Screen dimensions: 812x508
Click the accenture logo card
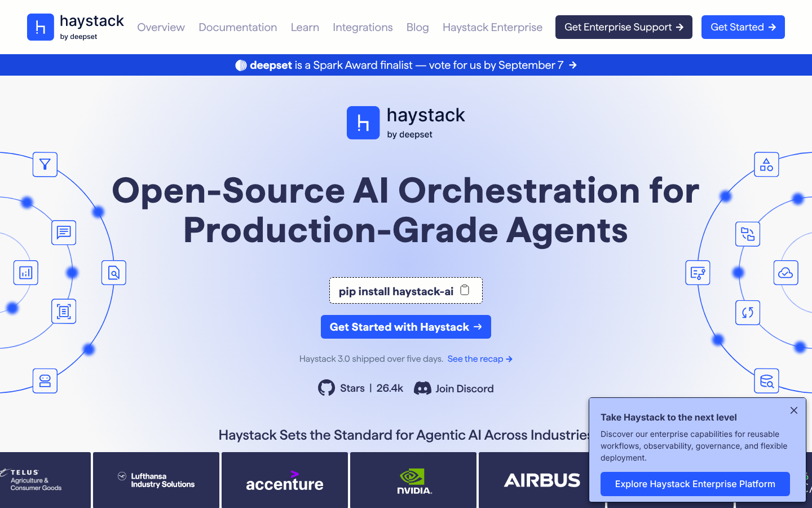pyautogui.click(x=285, y=480)
